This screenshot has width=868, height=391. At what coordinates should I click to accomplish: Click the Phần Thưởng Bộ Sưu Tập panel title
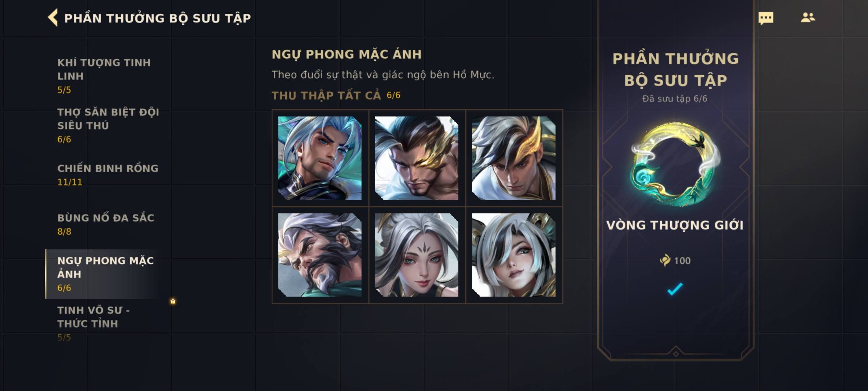click(x=675, y=70)
